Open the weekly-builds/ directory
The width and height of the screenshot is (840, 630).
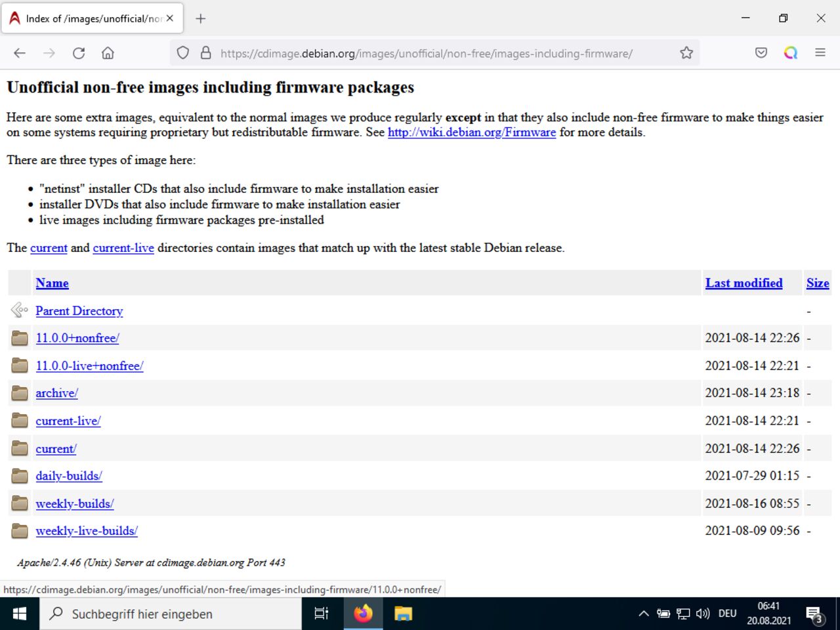(75, 503)
